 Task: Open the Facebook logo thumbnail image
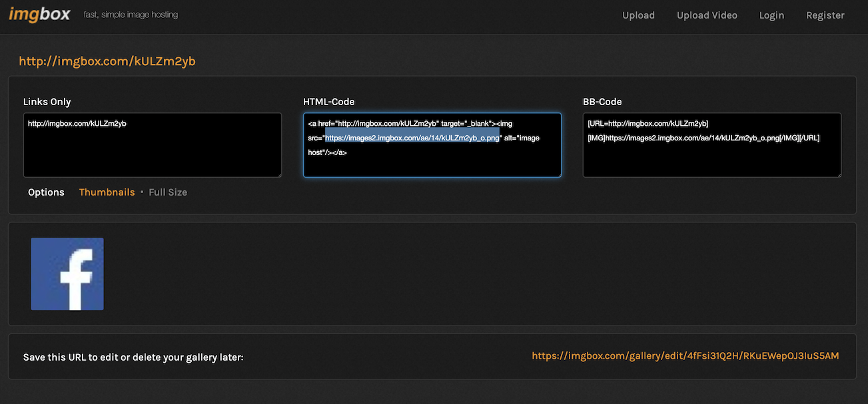[67, 274]
